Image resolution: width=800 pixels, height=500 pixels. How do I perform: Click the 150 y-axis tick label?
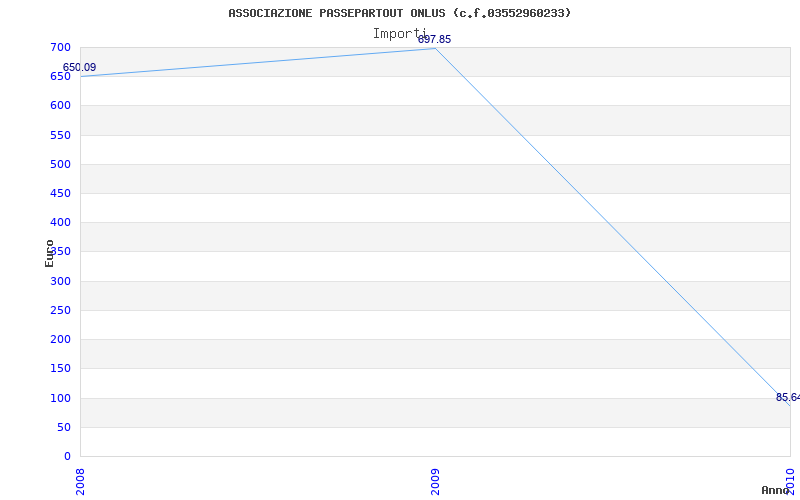pyautogui.click(x=60, y=368)
